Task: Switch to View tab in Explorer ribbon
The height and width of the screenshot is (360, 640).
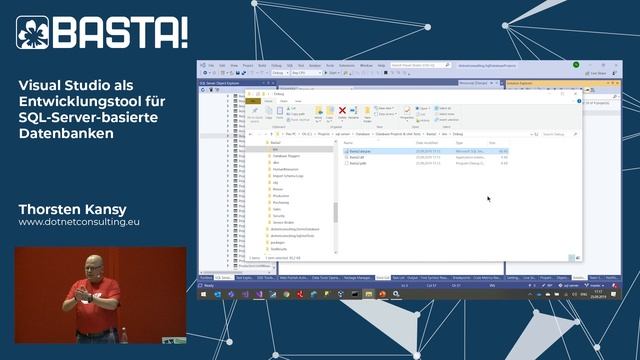Action: tap(298, 101)
